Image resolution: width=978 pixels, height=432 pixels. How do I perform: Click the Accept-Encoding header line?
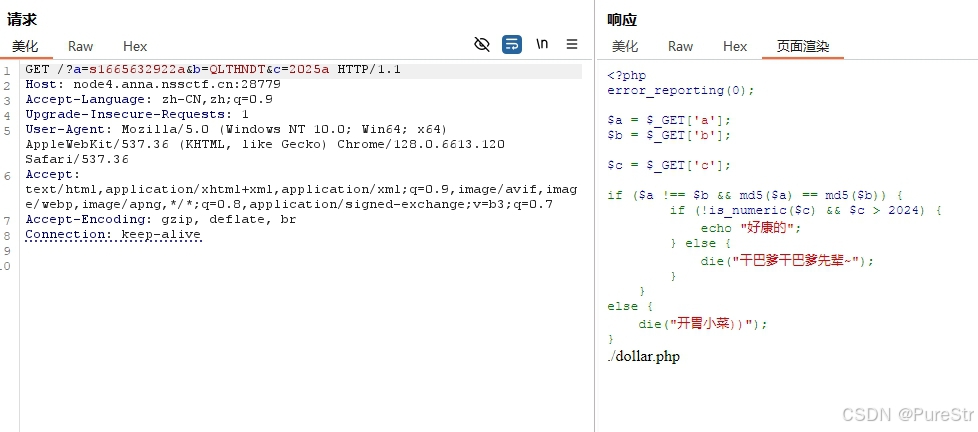click(x=161, y=219)
